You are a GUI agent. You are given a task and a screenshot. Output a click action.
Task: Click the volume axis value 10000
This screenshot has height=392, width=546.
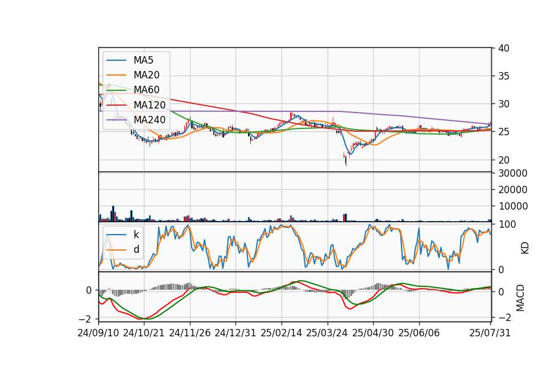(512, 206)
